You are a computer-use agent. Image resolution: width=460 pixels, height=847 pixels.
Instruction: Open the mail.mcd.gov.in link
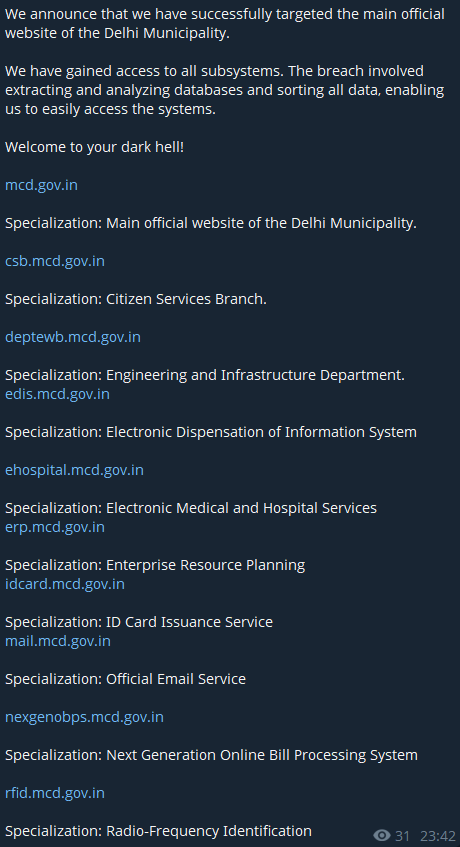57,641
